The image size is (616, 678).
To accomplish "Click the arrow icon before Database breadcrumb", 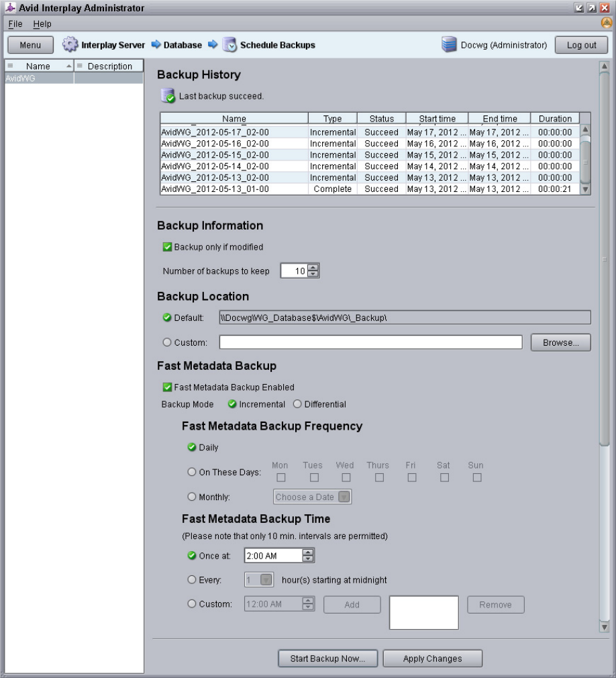I will (x=156, y=44).
